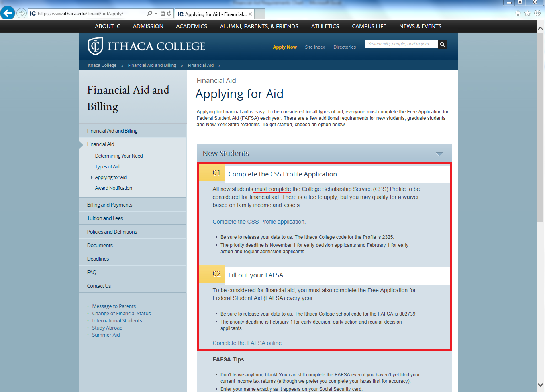Open Study Abroad link
545x392 pixels.
click(107, 328)
